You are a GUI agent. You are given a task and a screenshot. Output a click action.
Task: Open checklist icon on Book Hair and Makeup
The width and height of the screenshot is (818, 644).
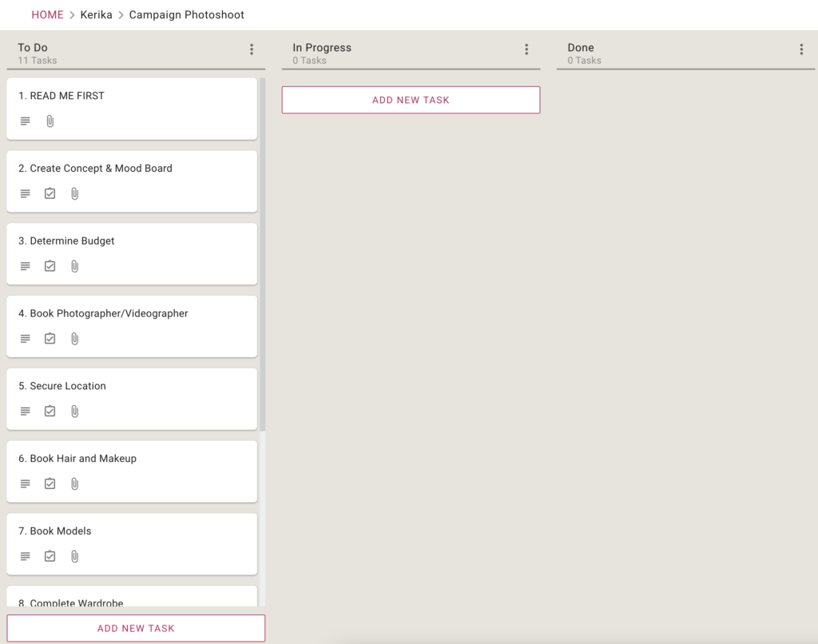(x=50, y=483)
